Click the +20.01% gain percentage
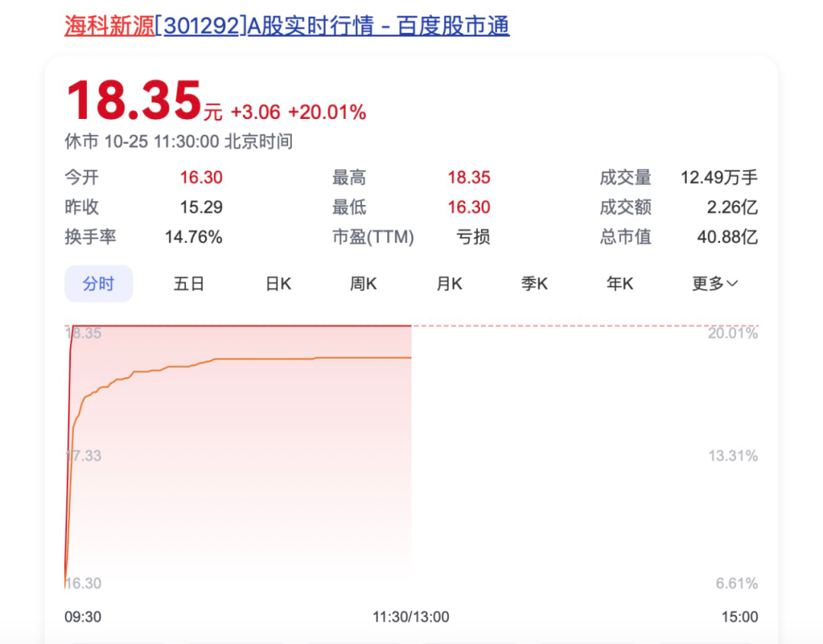 328,111
